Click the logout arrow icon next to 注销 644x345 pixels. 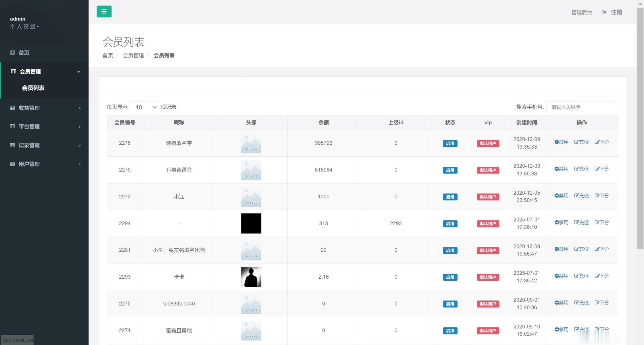click(604, 12)
